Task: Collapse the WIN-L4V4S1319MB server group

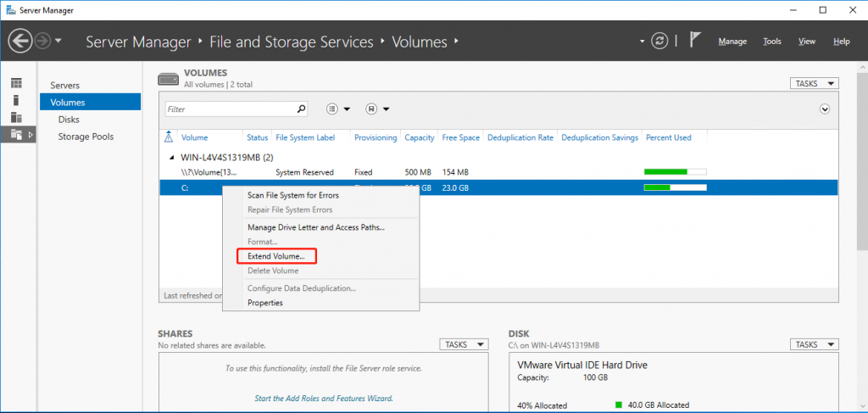Action: pyautogui.click(x=171, y=157)
